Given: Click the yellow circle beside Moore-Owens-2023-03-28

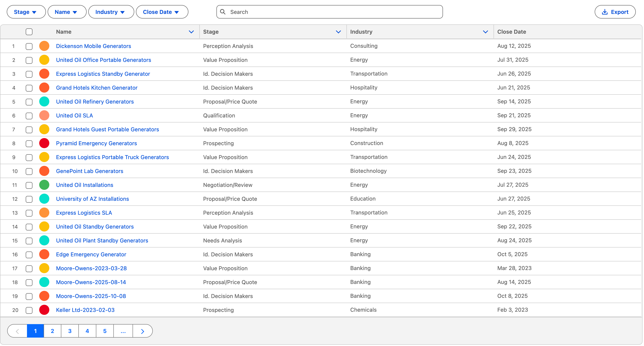Looking at the screenshot, I should click(x=44, y=268).
